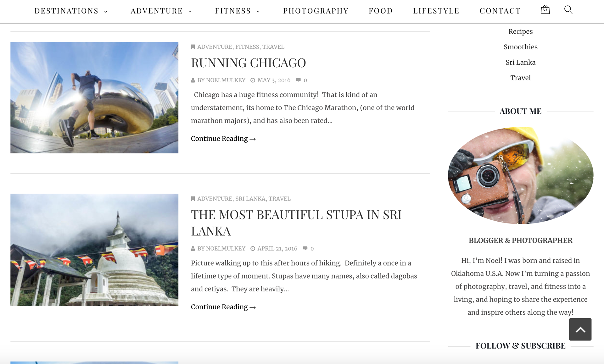The image size is (604, 364).
Task: Go to the Food page
Action: [381, 11]
